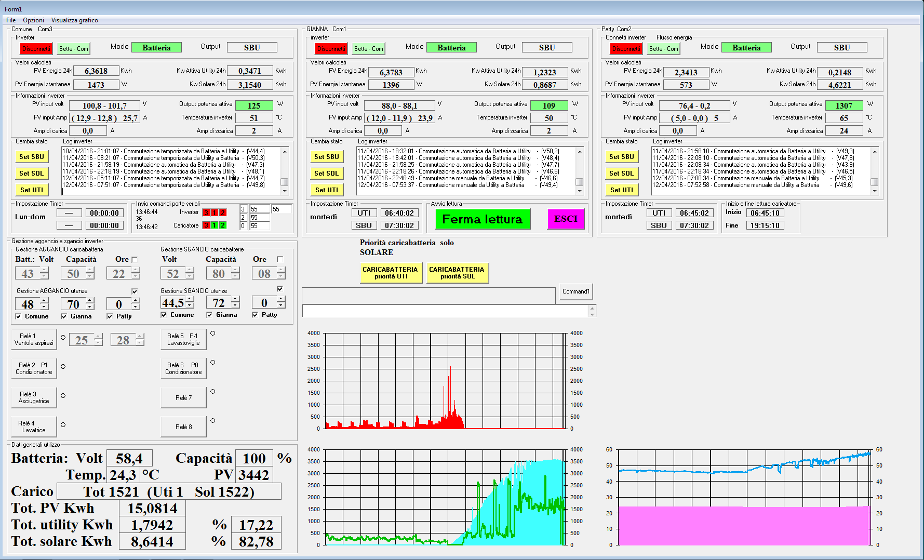924x560 pixels.
Task: Click the Relè 2 P1 Condizionatore button
Action: [34, 368]
